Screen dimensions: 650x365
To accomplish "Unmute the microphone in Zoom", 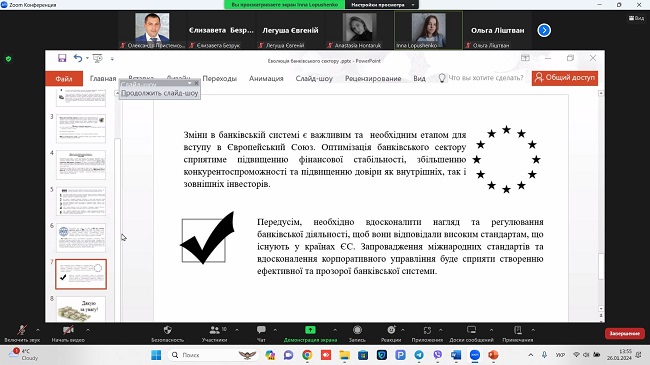I will [x=22, y=330].
